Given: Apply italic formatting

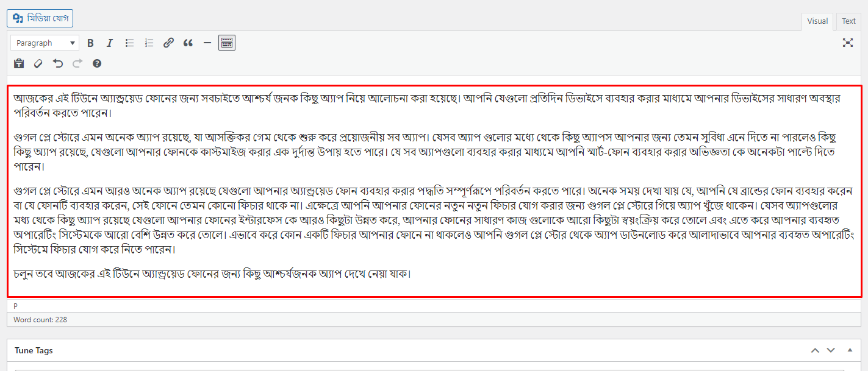Looking at the screenshot, I should click(110, 42).
